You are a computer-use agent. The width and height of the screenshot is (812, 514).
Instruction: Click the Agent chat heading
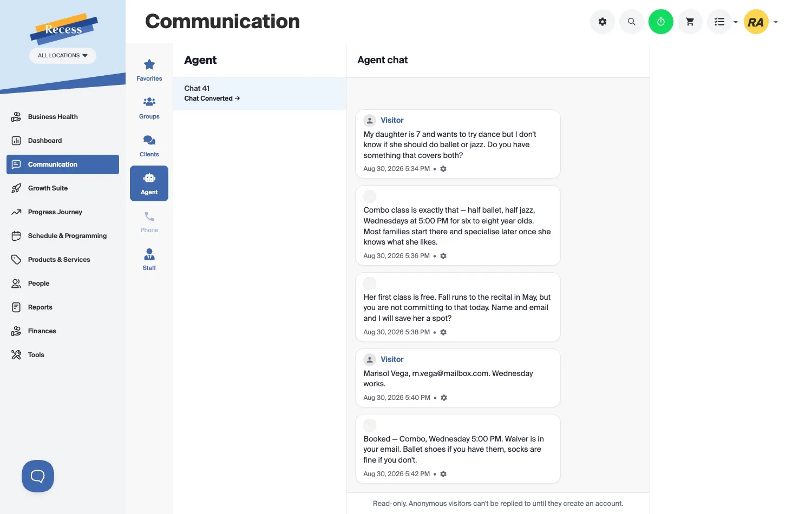pos(382,60)
